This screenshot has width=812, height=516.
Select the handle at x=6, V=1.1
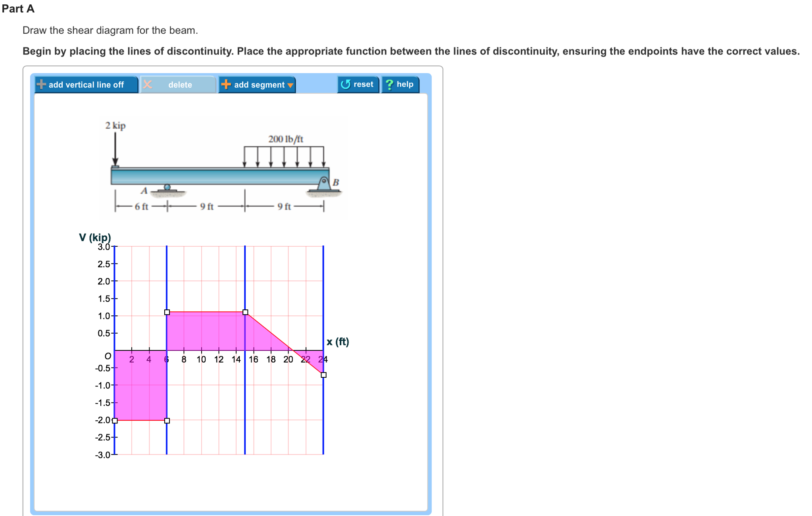click(x=167, y=312)
